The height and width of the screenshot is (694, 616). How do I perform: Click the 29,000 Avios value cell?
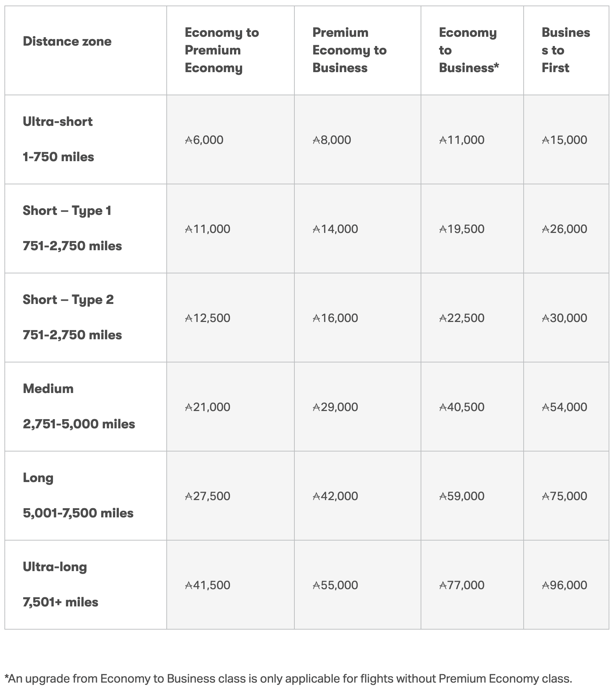[335, 407]
